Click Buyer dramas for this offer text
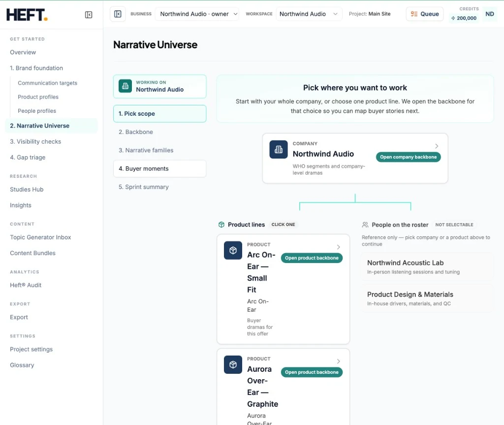 pyautogui.click(x=260, y=327)
